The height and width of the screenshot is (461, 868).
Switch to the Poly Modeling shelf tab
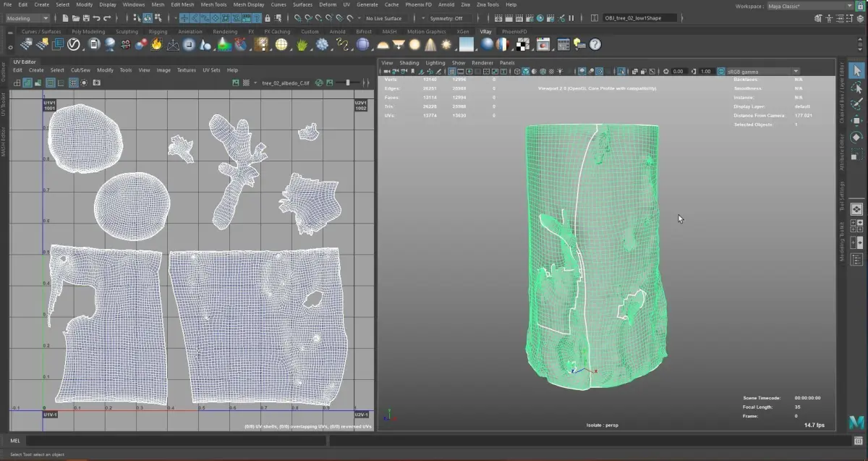(x=88, y=32)
